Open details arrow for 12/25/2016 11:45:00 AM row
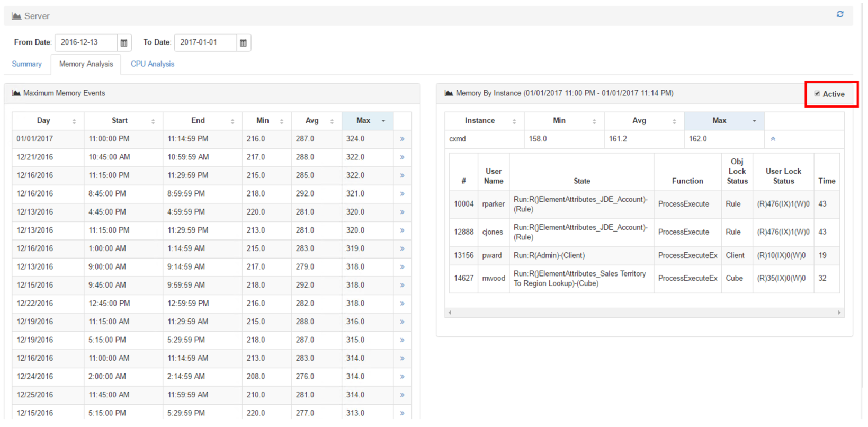 (x=402, y=395)
